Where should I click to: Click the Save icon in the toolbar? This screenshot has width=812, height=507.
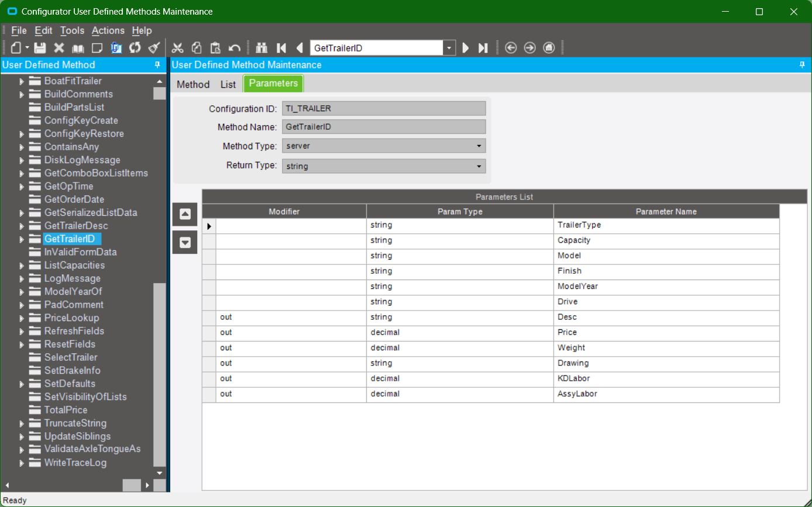click(x=40, y=48)
